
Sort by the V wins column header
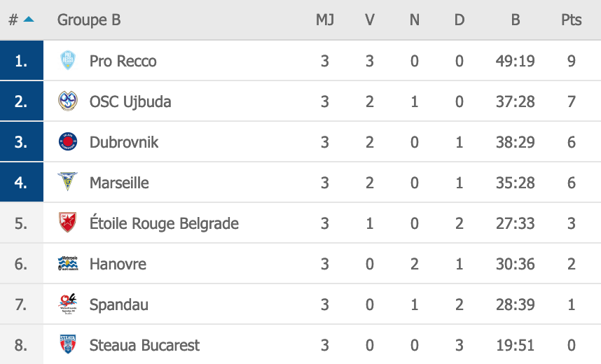[369, 20]
